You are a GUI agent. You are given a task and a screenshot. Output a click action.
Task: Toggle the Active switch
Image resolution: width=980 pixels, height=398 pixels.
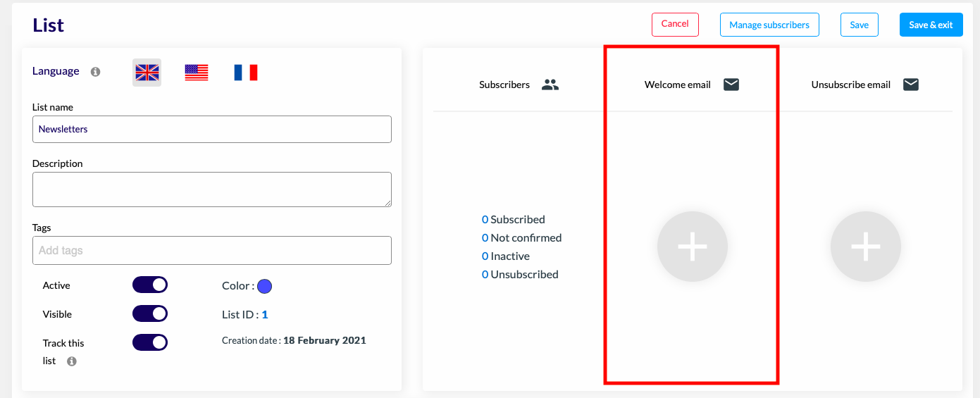coord(150,285)
